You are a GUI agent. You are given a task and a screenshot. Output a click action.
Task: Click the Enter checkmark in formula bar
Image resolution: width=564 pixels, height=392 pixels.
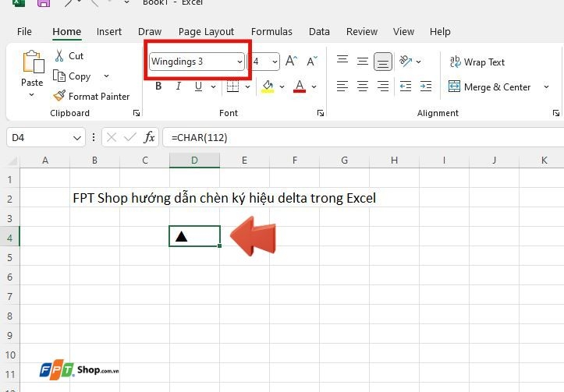129,137
